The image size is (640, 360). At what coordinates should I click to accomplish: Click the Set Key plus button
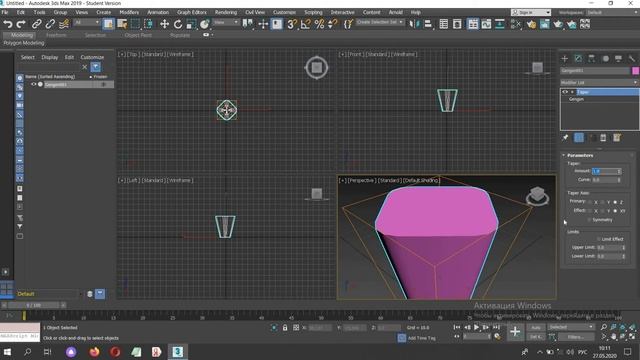click(x=515, y=332)
